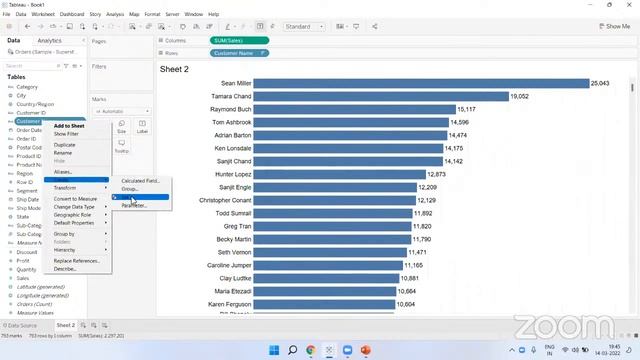The image size is (640, 360).
Task: Click the Customer Name pill on Rows
Action: (x=240, y=53)
